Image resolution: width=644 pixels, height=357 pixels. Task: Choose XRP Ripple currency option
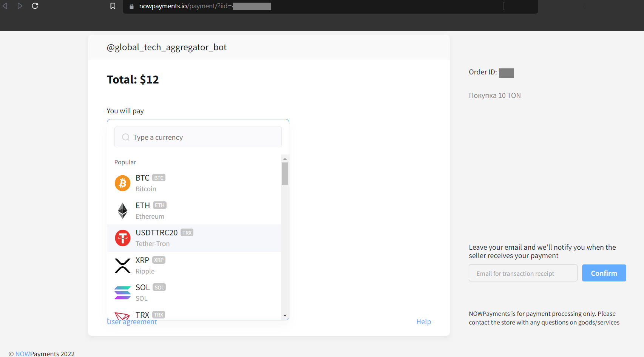point(194,266)
